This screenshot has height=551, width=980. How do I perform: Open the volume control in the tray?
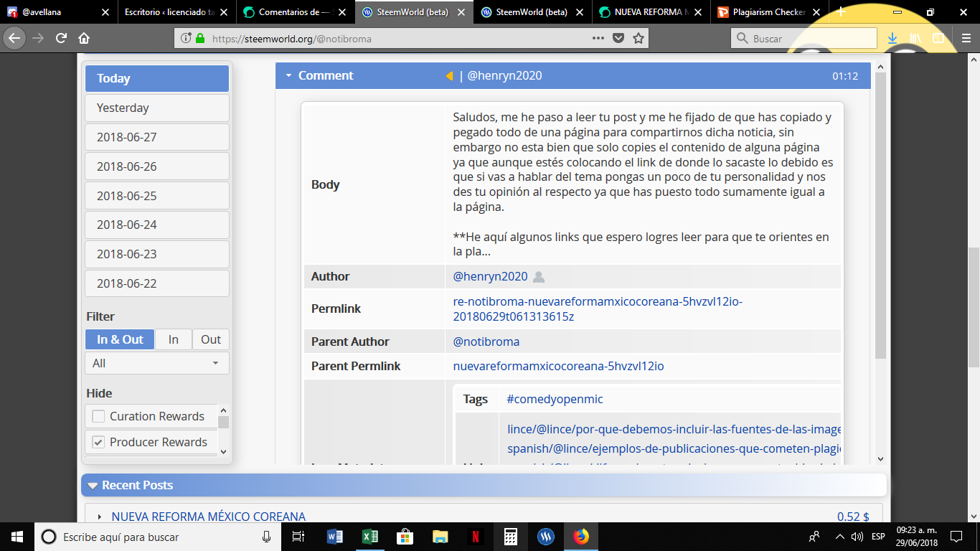[x=857, y=537]
